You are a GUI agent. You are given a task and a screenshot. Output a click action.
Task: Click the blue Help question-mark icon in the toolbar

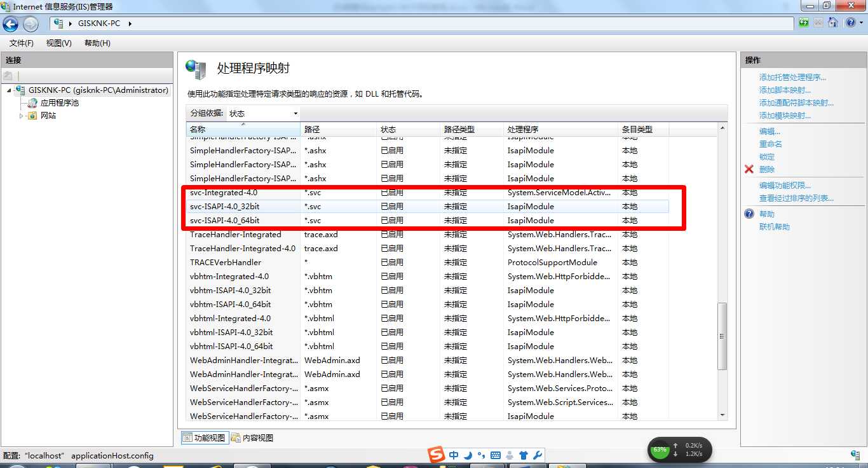point(850,23)
